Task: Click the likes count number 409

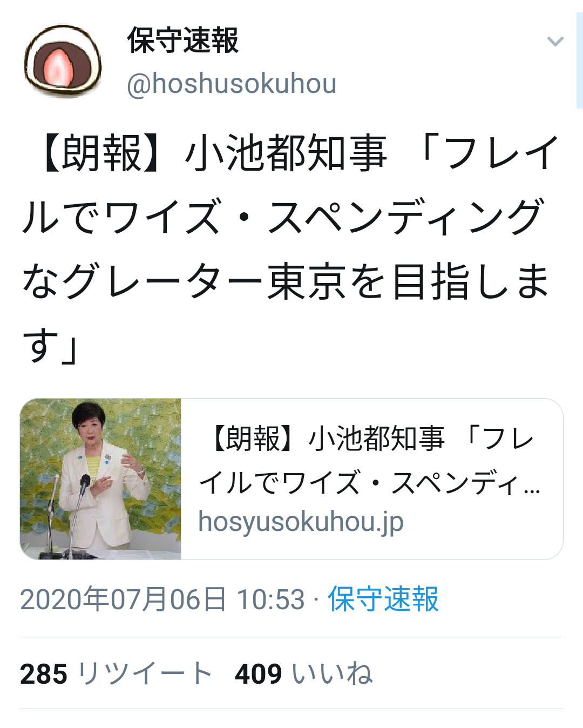Action: point(259,675)
